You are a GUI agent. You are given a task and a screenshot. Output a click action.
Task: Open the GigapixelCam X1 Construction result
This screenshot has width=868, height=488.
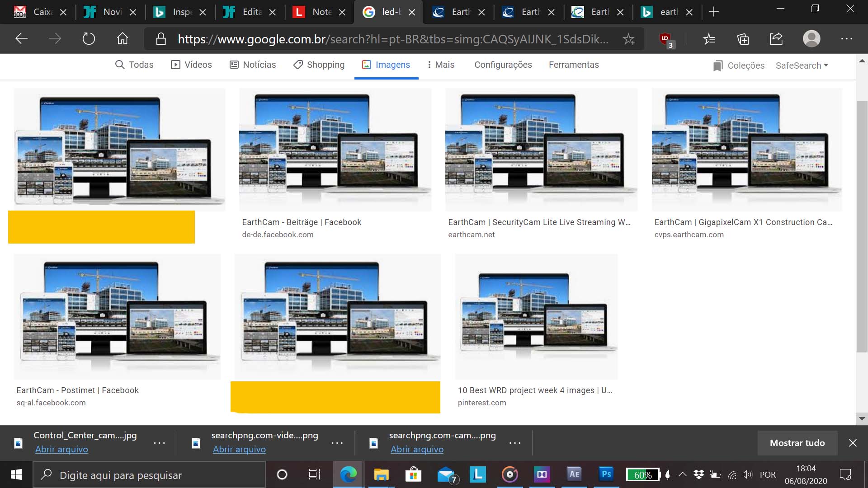(743, 222)
